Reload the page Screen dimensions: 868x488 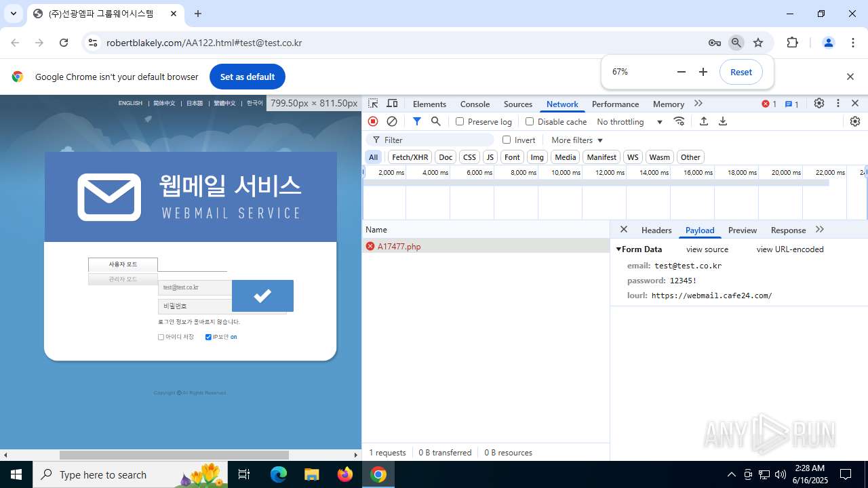(64, 43)
